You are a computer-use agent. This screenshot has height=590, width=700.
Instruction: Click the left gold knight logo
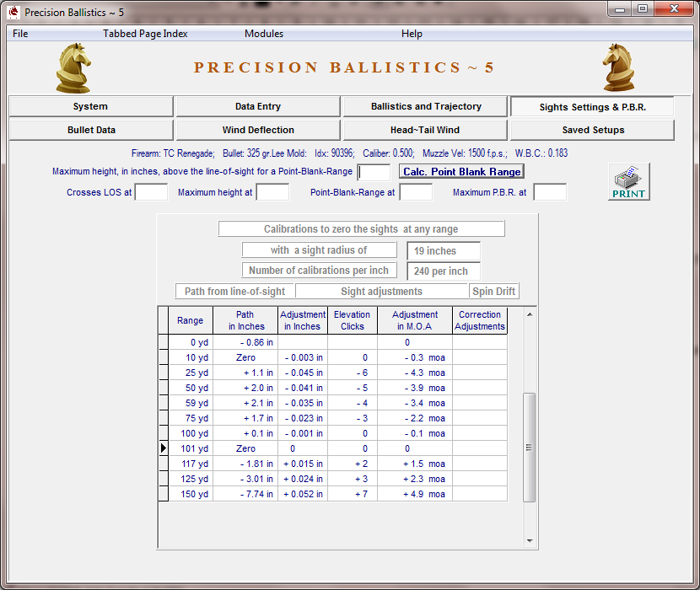pyautogui.click(x=73, y=67)
